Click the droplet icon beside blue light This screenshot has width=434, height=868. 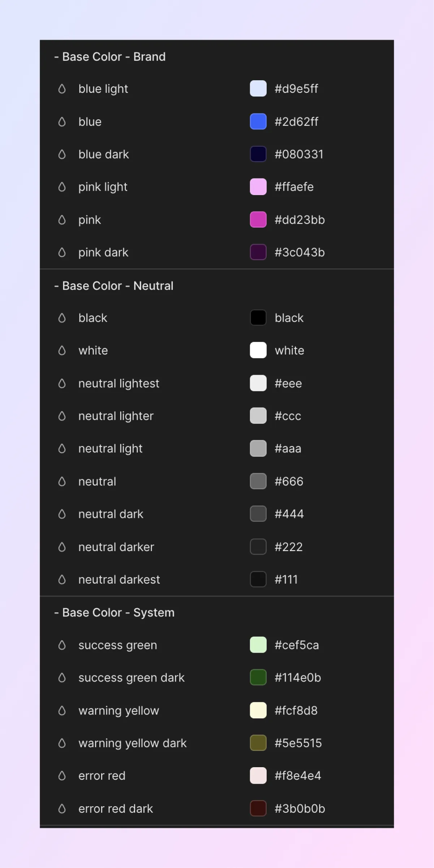click(62, 89)
